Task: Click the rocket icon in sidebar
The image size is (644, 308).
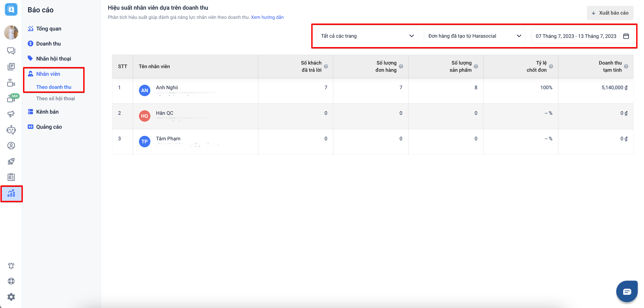Action: [x=11, y=162]
